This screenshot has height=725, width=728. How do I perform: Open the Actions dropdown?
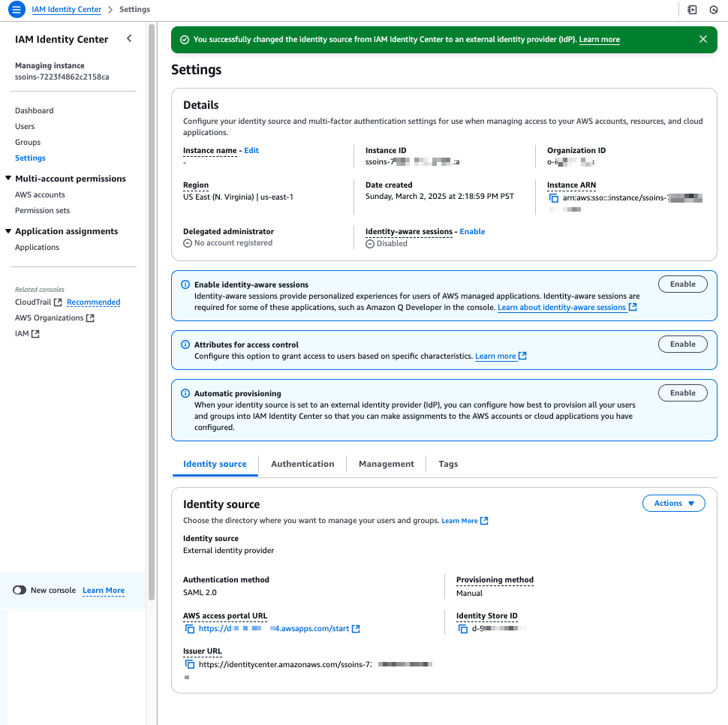[673, 503]
